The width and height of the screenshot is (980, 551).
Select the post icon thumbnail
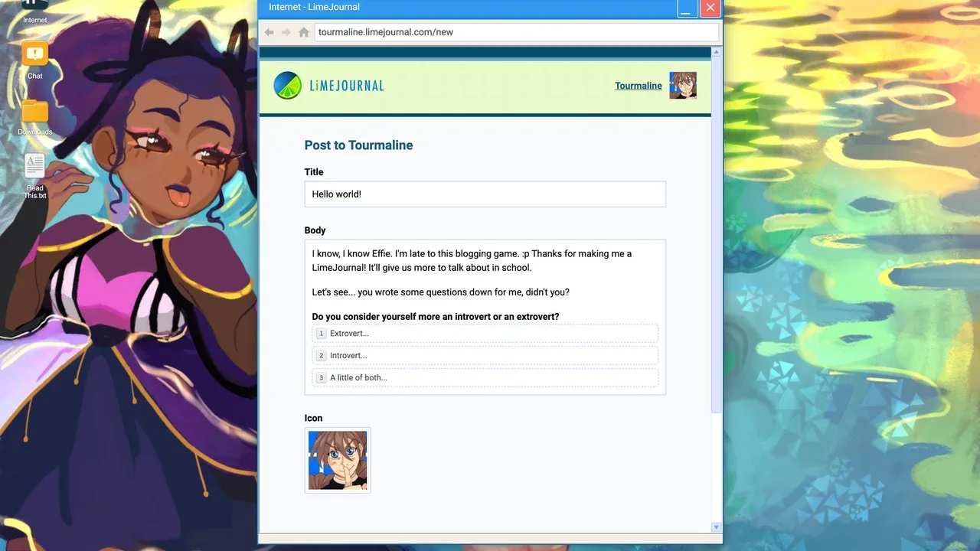point(338,460)
